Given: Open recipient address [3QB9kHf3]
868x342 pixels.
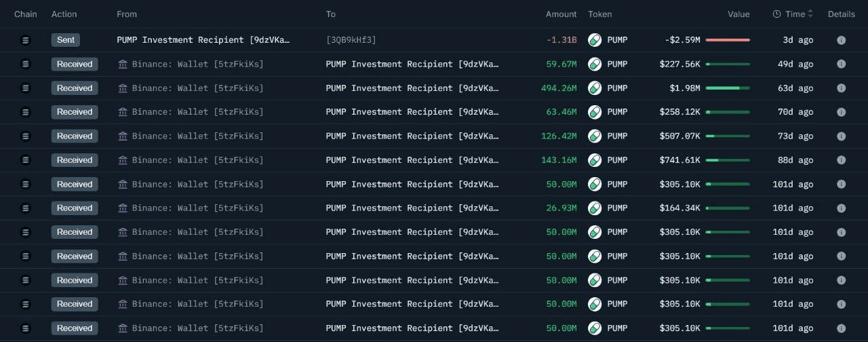Looking at the screenshot, I should [351, 40].
